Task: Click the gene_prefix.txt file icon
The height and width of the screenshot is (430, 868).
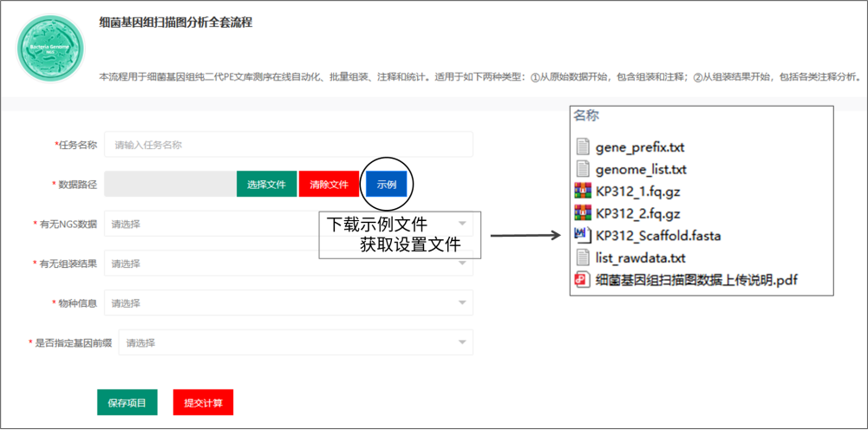Action: [583, 147]
